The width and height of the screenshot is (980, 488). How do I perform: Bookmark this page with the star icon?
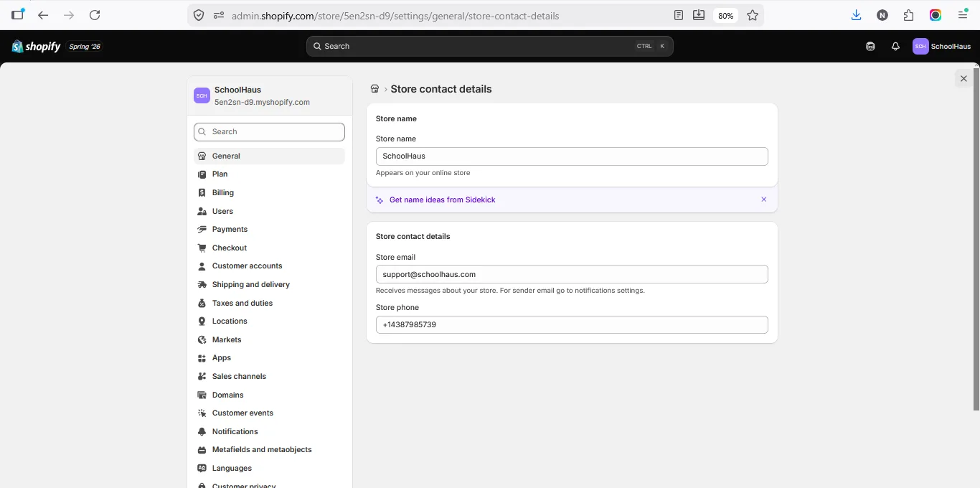coord(752,15)
